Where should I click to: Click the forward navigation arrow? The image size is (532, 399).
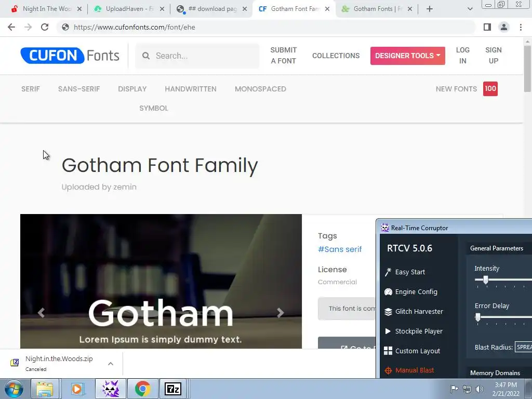click(28, 27)
